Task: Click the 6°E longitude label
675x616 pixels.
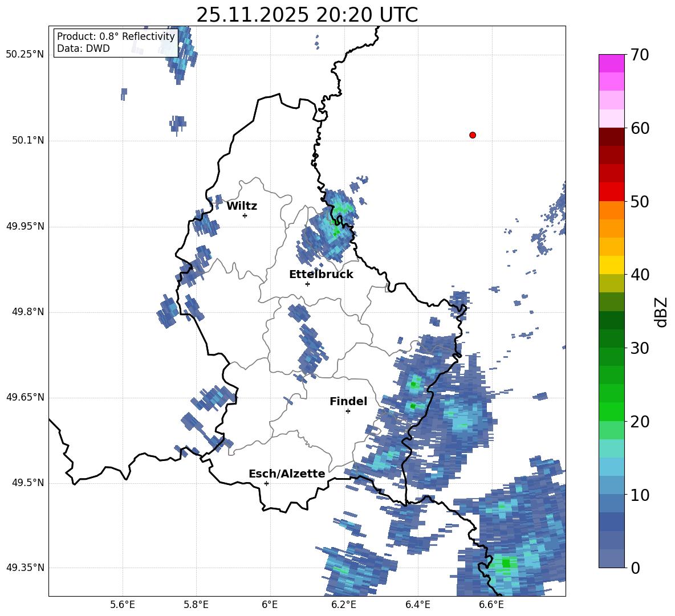Action: (x=270, y=605)
